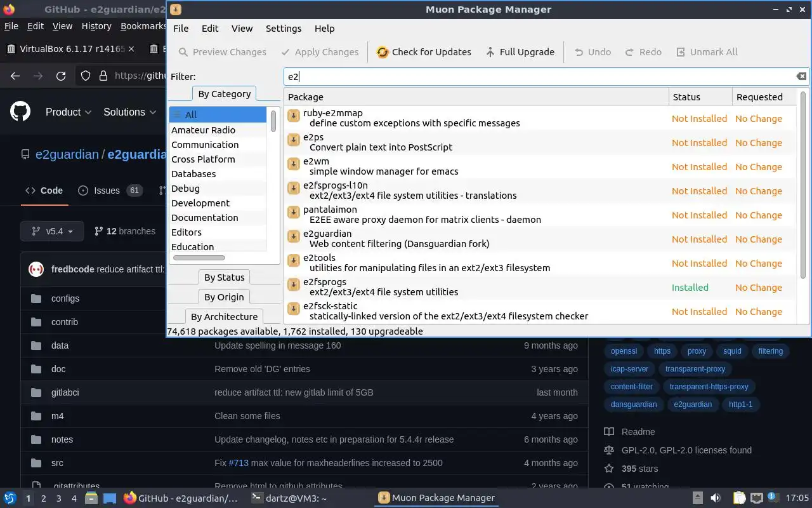Viewport: 812px width, 508px height.
Task: Click the package icon next to e2ps
Action: pos(294,140)
